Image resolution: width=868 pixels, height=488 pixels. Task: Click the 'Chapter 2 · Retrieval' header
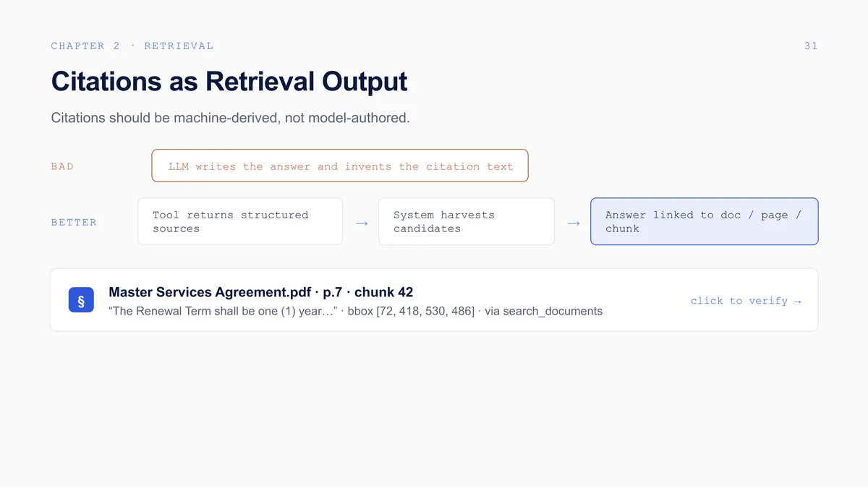132,46
